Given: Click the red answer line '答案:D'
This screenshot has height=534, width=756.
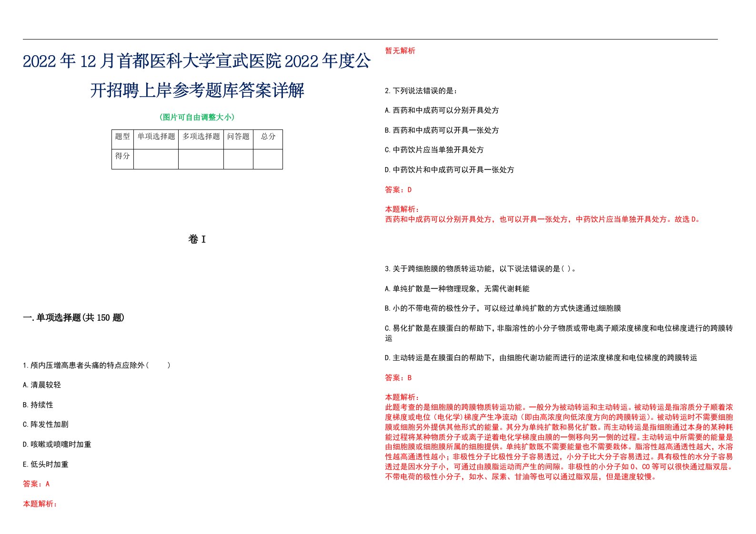Looking at the screenshot, I should (x=398, y=190).
